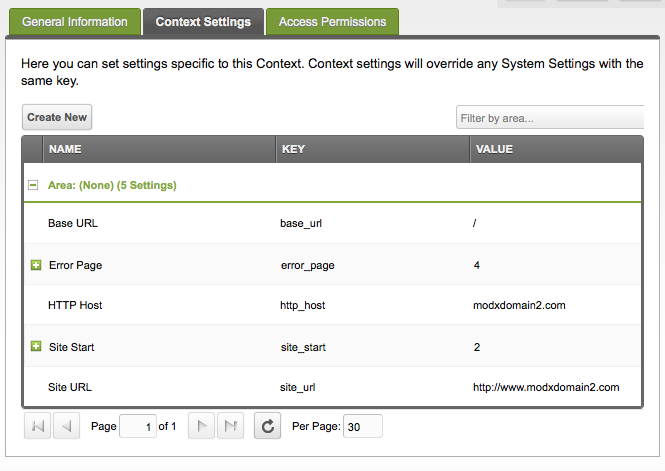The image size is (665, 471).
Task: Select the base_url key cell
Action: click(x=301, y=223)
